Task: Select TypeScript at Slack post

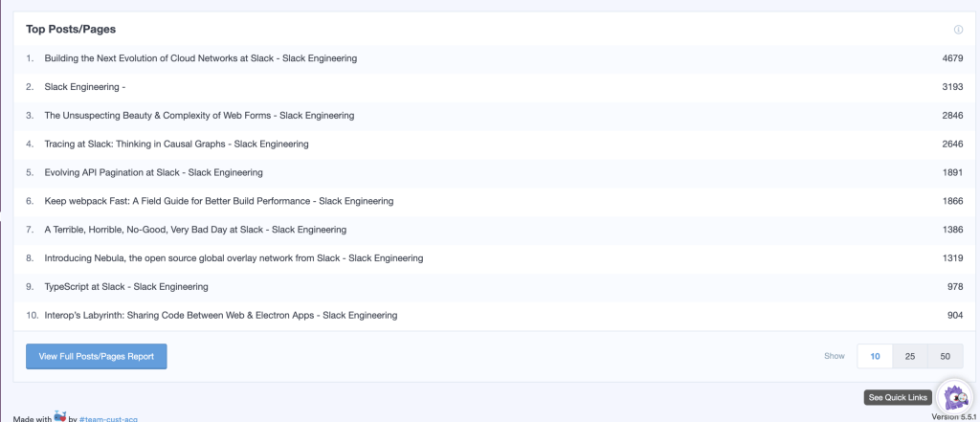Action: (x=126, y=287)
